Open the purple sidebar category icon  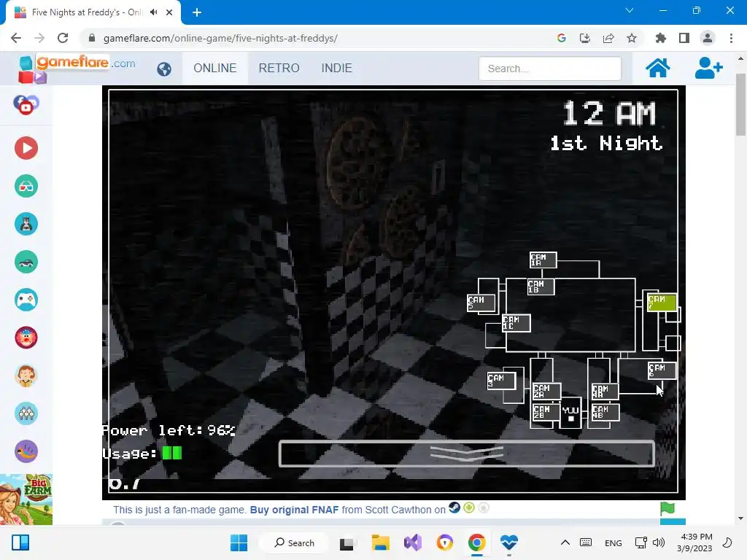[x=26, y=451]
